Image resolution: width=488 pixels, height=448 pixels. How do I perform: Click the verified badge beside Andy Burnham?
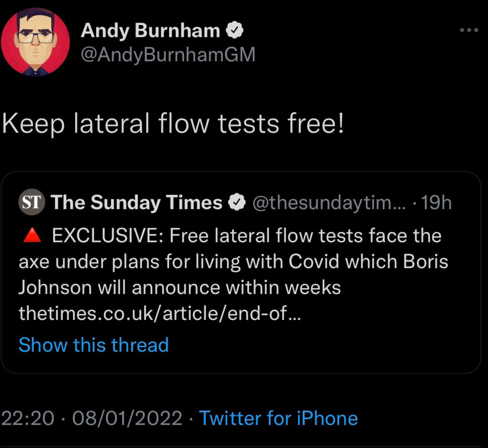click(235, 30)
